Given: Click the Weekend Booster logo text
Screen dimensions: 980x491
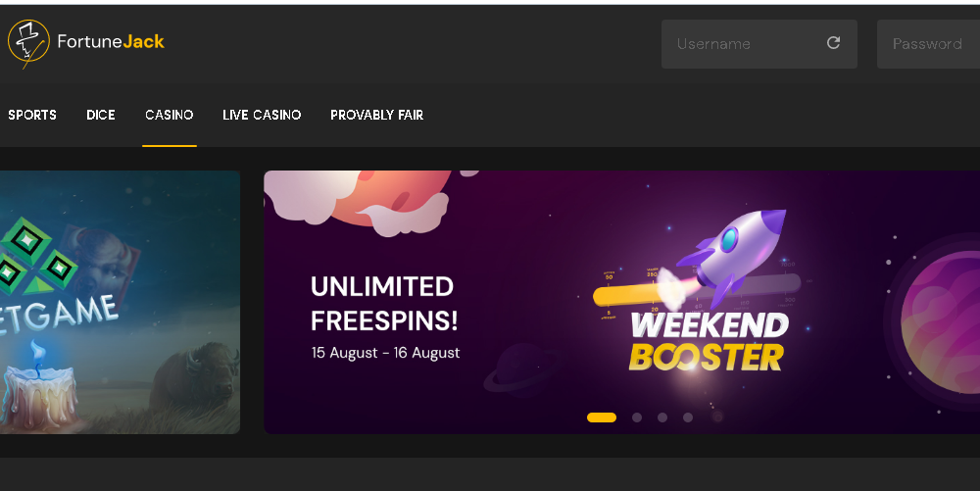Looking at the screenshot, I should point(709,341).
